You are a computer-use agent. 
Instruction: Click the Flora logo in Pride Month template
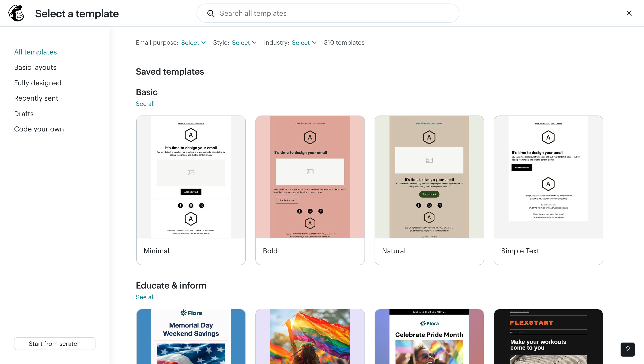[x=429, y=324]
